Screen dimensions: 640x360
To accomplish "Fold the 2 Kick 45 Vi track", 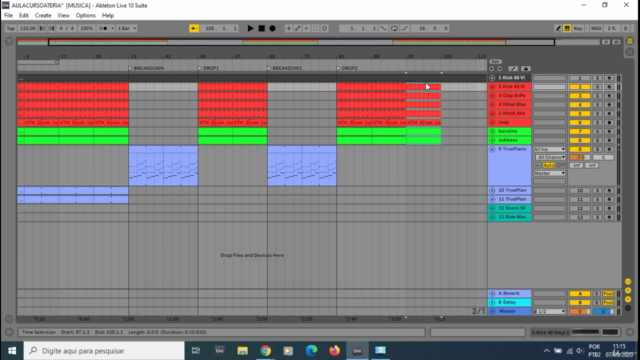I will tap(492, 87).
